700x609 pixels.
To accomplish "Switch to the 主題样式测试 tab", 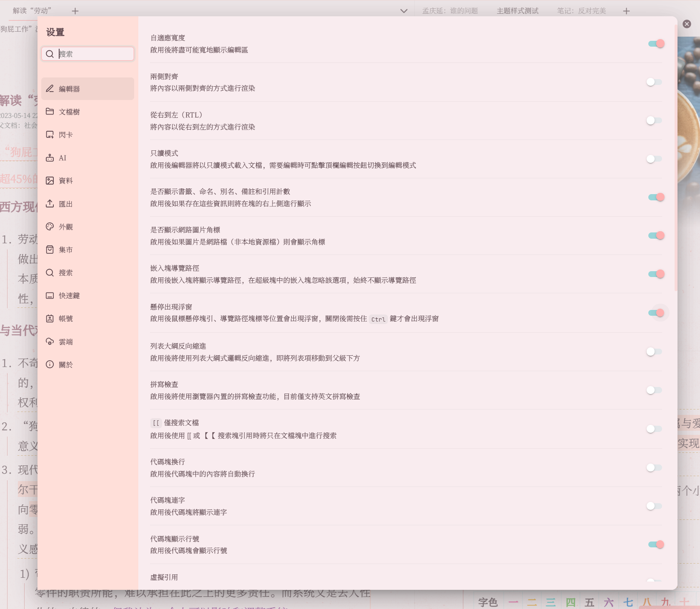I will tap(517, 11).
